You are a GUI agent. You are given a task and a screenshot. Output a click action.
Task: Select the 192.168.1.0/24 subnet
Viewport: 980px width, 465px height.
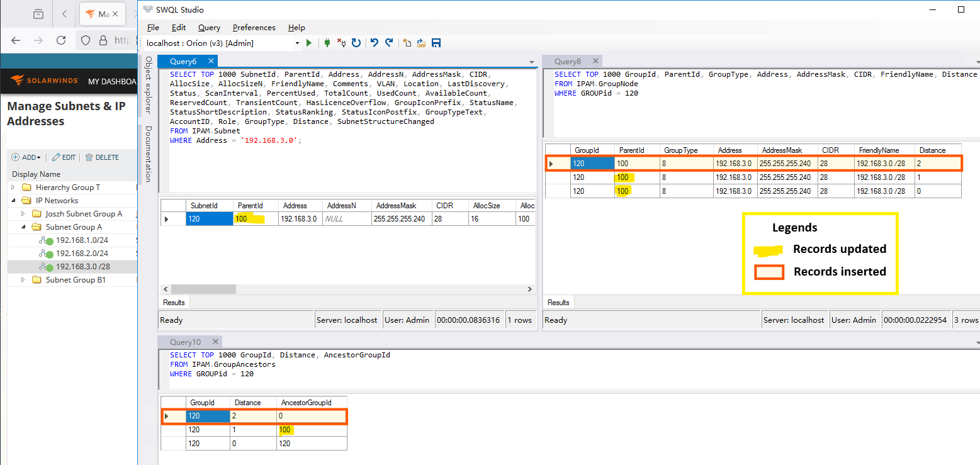click(82, 240)
